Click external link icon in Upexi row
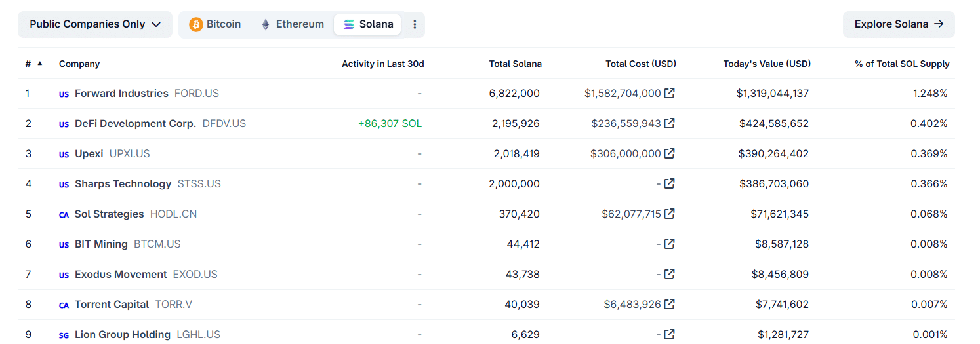 (669, 153)
